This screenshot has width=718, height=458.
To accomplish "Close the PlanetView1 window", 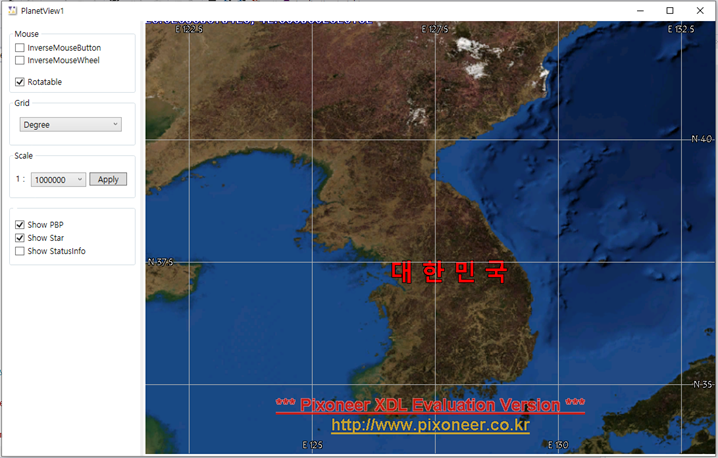I will pos(700,11).
